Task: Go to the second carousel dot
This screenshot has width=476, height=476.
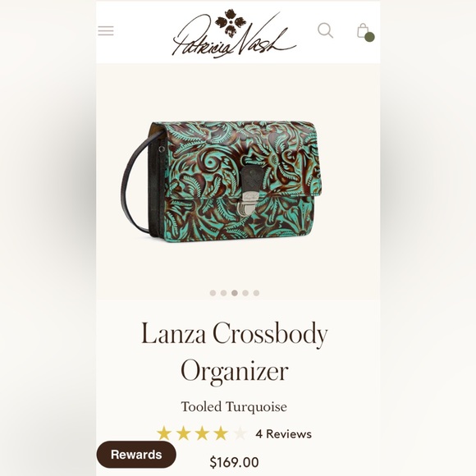Action: click(224, 293)
